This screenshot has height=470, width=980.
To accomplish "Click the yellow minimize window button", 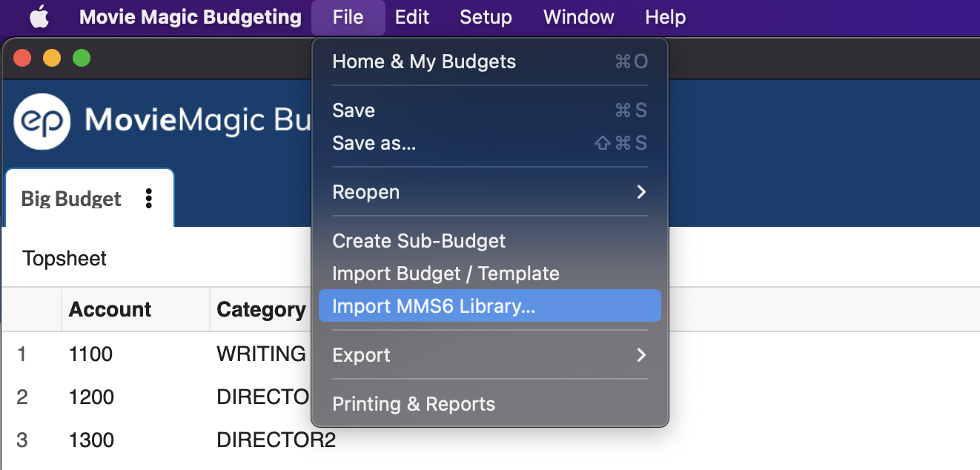I will (52, 58).
